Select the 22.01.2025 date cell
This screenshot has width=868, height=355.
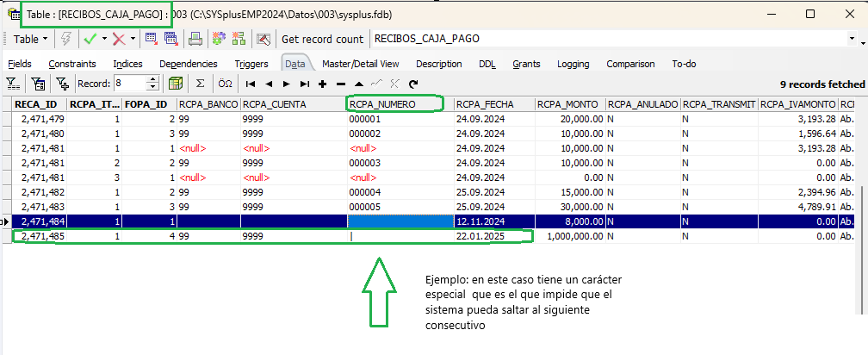tap(494, 236)
